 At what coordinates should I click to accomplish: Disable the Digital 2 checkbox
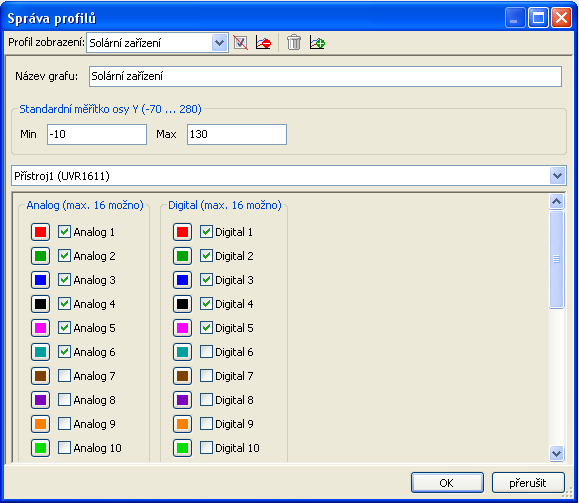tap(206, 256)
